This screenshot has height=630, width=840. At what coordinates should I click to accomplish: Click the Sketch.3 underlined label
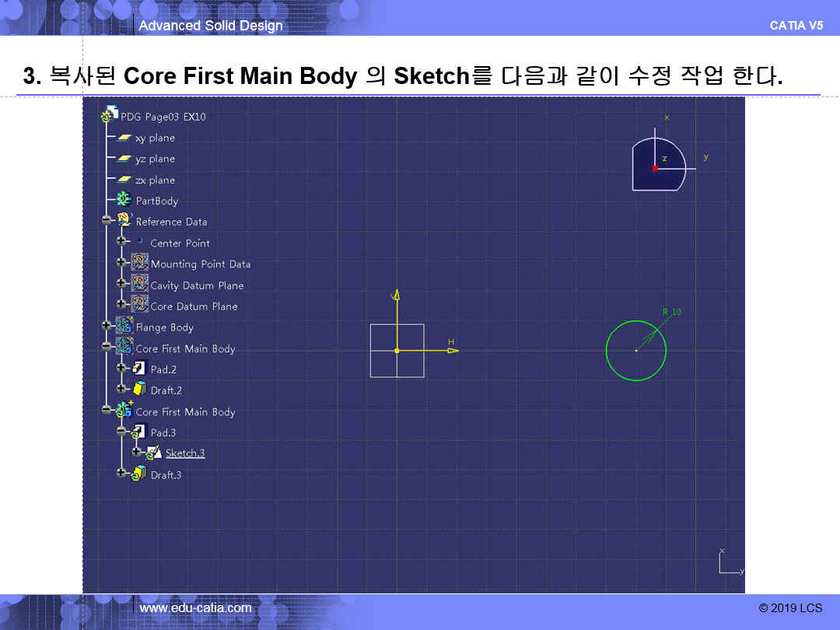(185, 453)
